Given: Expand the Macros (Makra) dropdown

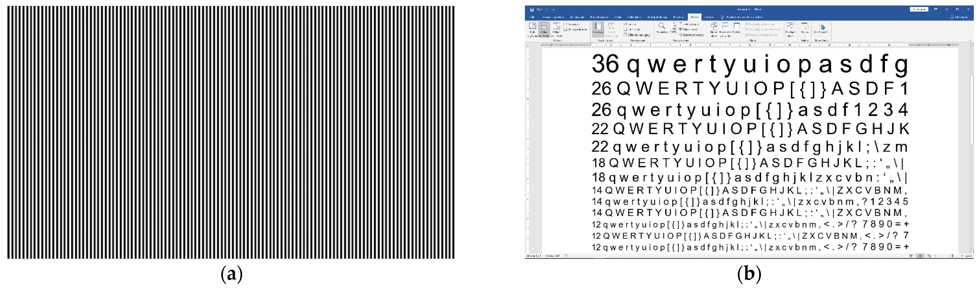Looking at the screenshot, I should click(x=805, y=28).
